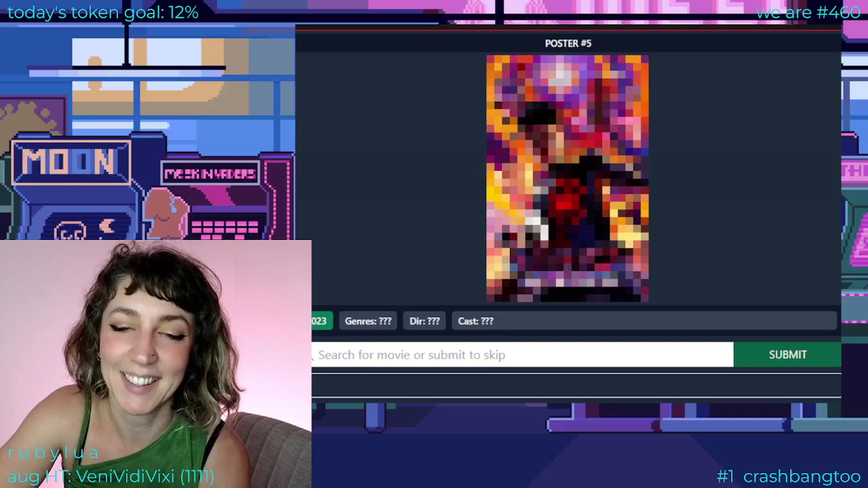
Task: Click the green year tag ending 023
Action: [322, 321]
